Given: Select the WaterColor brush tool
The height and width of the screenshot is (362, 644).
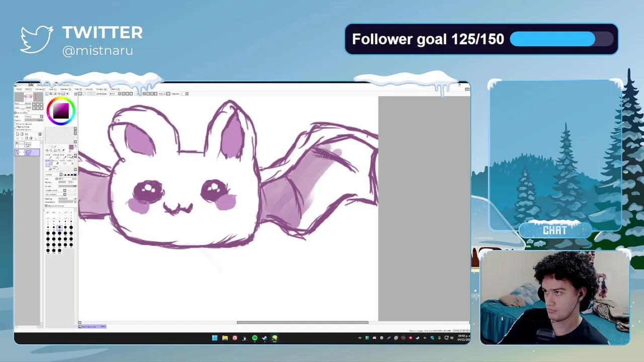Looking at the screenshot, I should tap(70, 156).
